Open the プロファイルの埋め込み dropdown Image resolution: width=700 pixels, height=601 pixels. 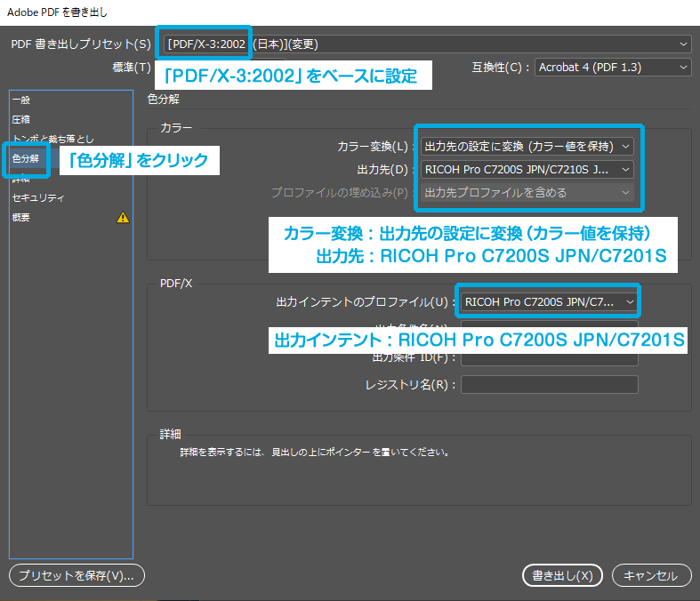pyautogui.click(x=527, y=193)
